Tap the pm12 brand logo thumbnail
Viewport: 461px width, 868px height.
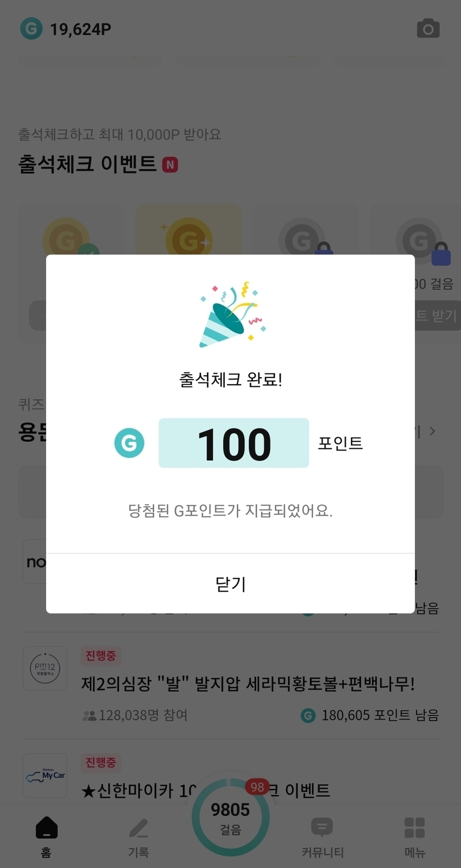pyautogui.click(x=45, y=669)
